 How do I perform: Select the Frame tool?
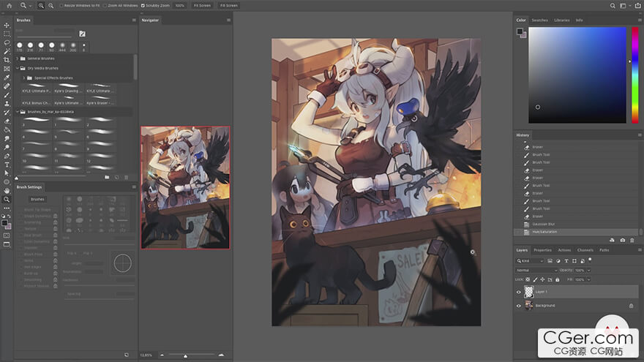click(7, 69)
